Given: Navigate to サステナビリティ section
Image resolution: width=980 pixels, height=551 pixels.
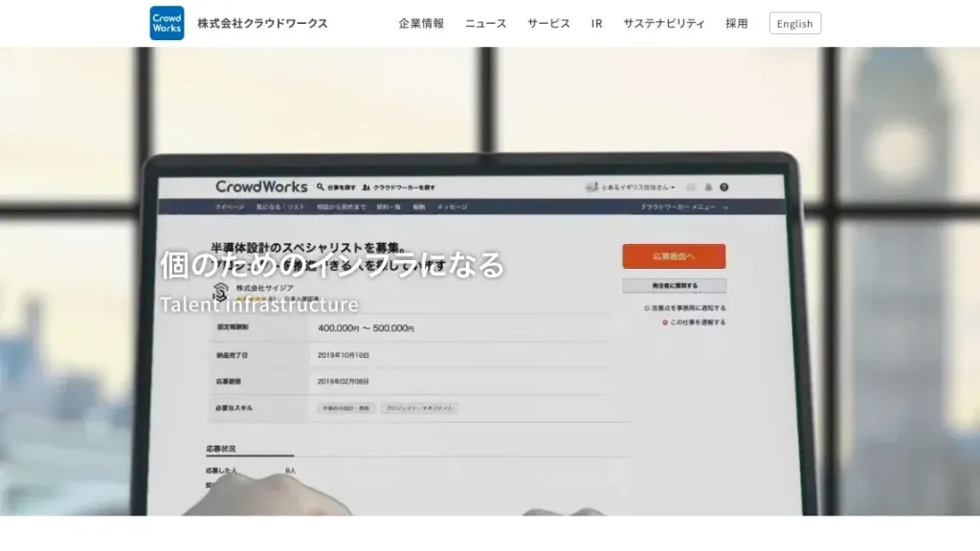Looking at the screenshot, I should pyautogui.click(x=663, y=24).
